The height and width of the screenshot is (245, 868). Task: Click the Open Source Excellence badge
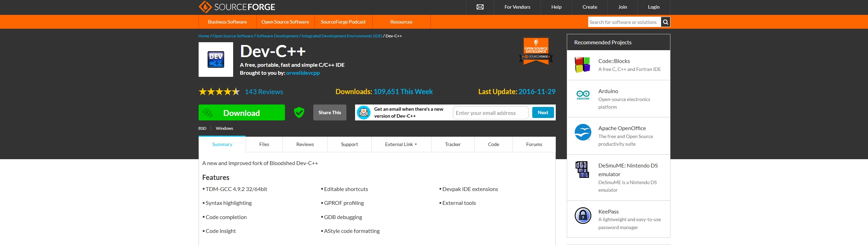tap(536, 51)
